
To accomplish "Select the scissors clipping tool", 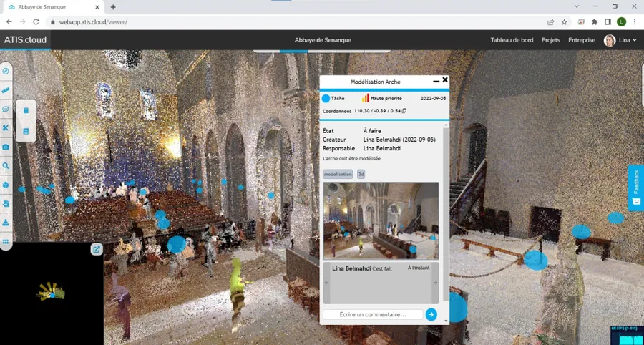I will point(6,127).
